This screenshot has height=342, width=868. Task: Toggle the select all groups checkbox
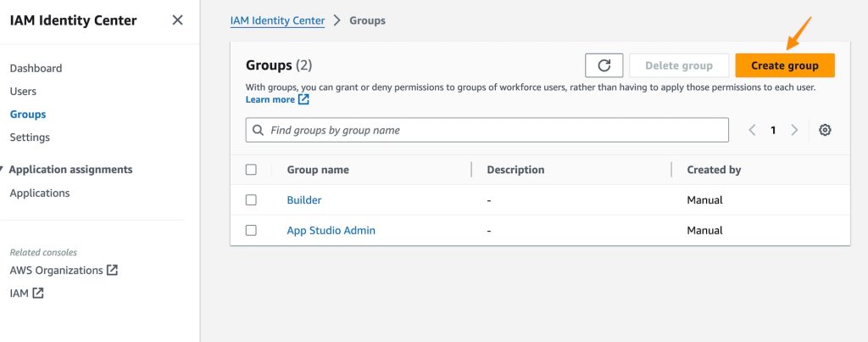click(x=251, y=170)
